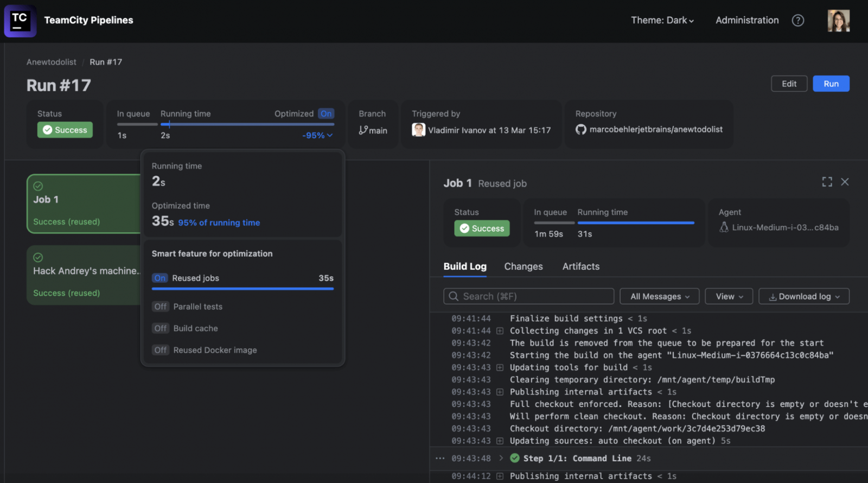Screen dimensions: 868x483
Task: Click checkmark on Hack Andrey's machine card
Action: click(38, 257)
